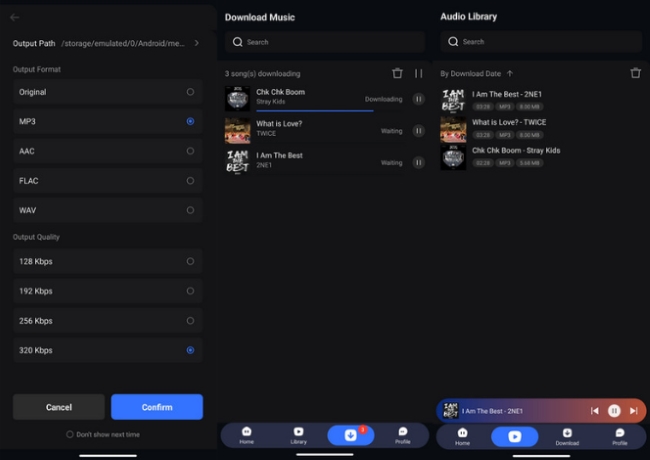Image resolution: width=650 pixels, height=460 pixels.
Task: Open I Am The Best thumbnail in downloads
Action: pyautogui.click(x=238, y=162)
